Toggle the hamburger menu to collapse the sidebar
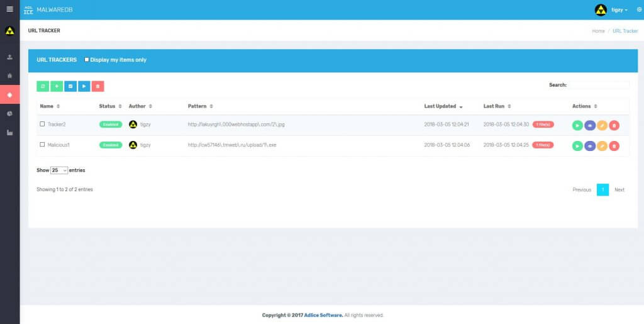Screen dimensions: 644x324 tap(9, 9)
